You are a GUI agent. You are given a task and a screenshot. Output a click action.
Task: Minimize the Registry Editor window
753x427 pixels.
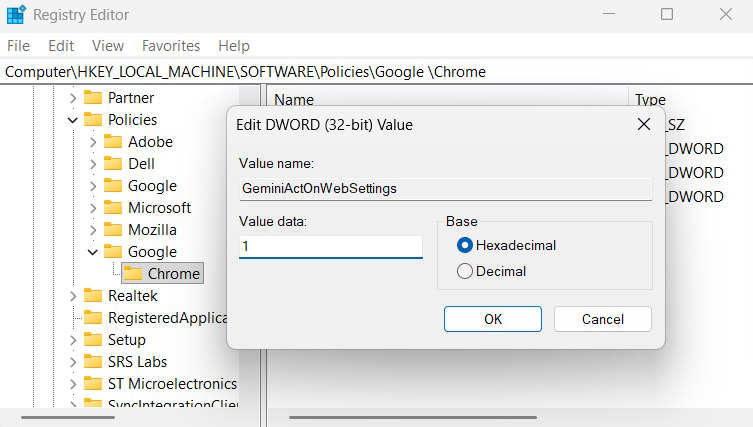click(x=609, y=14)
